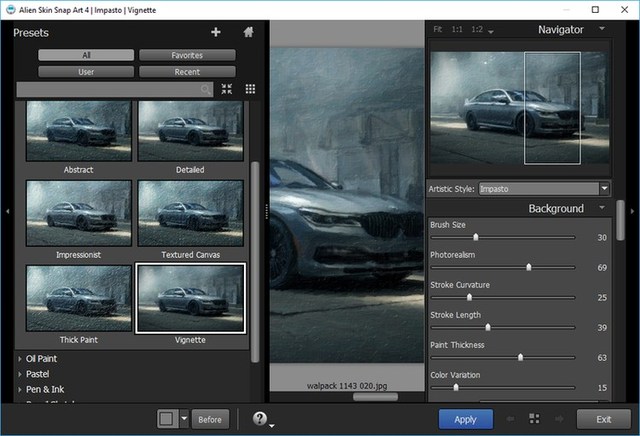
Task: Click the magnifier icon in preset search
Action: 206,90
